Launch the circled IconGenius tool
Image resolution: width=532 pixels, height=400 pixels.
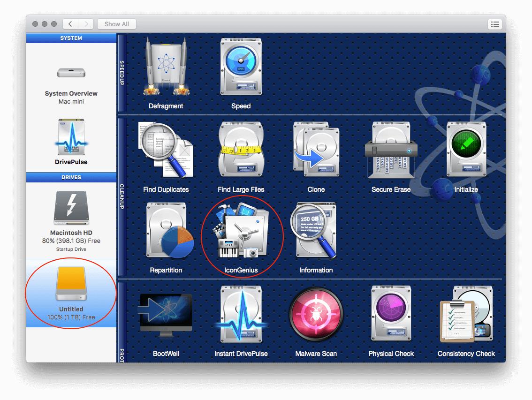241,231
